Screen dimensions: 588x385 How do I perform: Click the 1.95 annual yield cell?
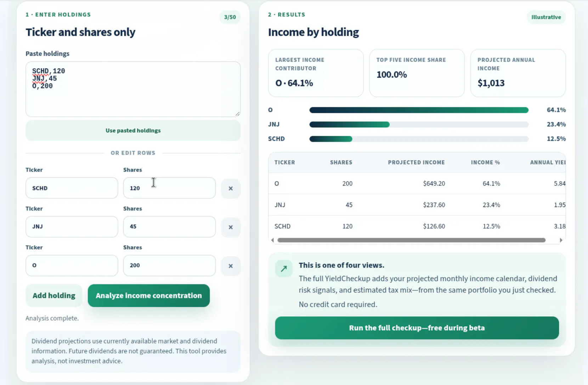[x=560, y=205]
